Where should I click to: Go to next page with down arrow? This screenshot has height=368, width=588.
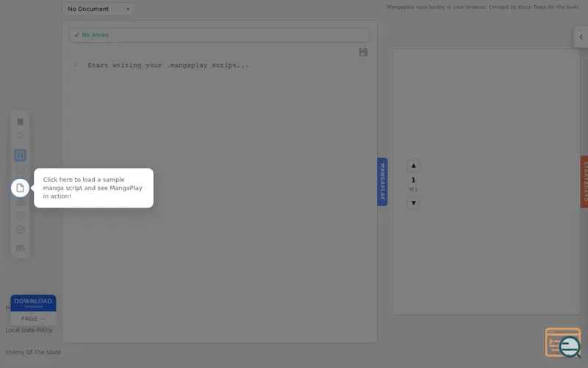[x=413, y=203]
